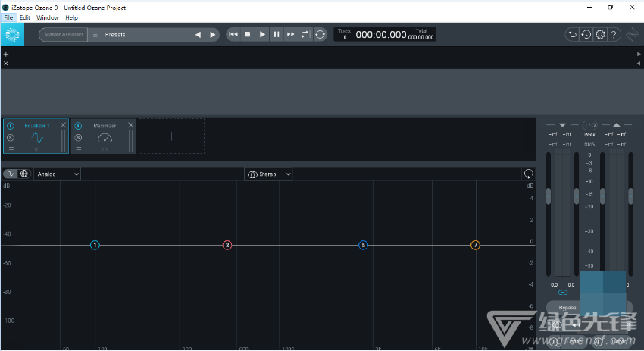Toggle loop playback
The width and height of the screenshot is (644, 351).
(320, 35)
